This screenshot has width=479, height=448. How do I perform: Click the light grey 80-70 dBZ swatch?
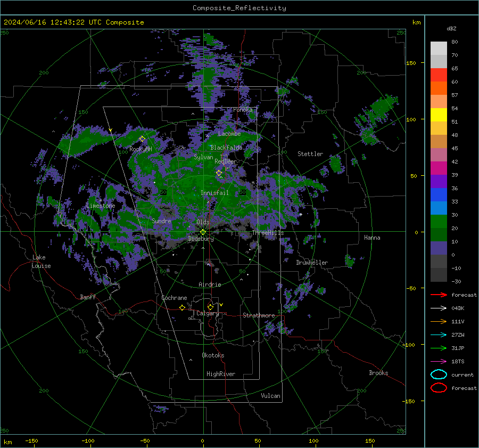439,48
